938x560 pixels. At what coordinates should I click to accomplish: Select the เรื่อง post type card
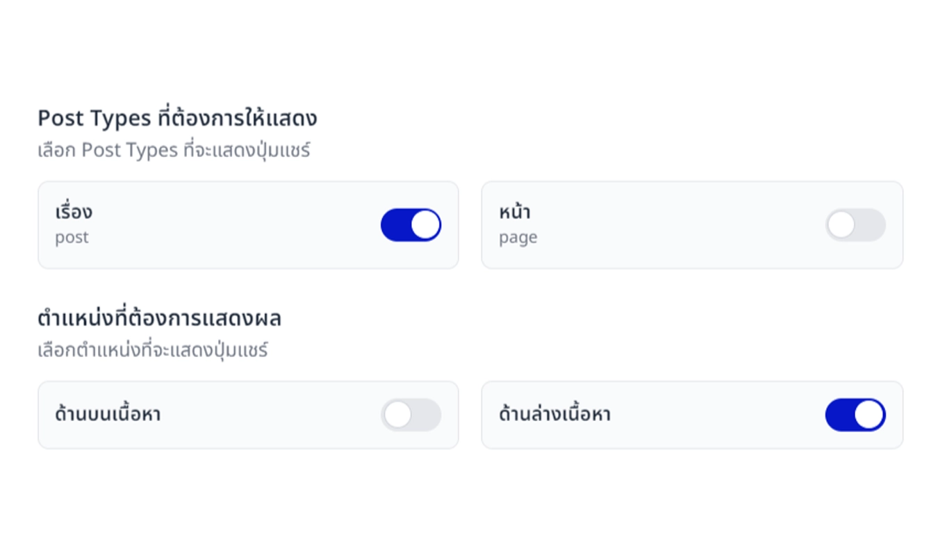(248, 224)
